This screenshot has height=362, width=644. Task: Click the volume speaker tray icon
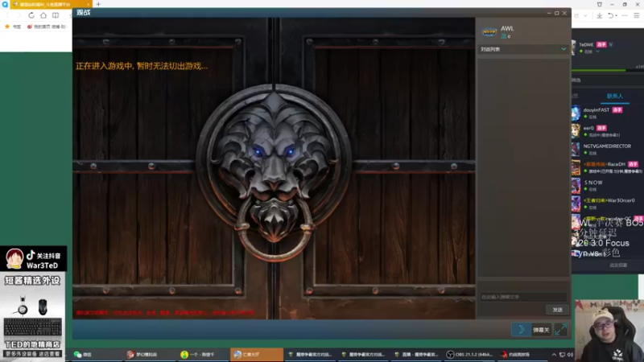click(x=570, y=355)
